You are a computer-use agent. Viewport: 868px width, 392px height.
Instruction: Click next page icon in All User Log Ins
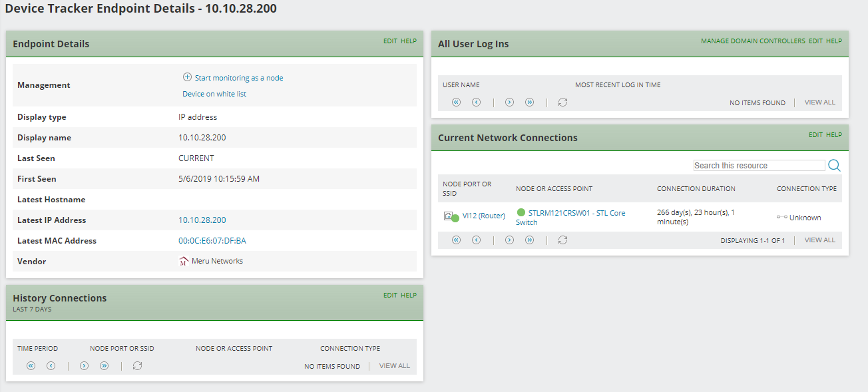point(509,102)
